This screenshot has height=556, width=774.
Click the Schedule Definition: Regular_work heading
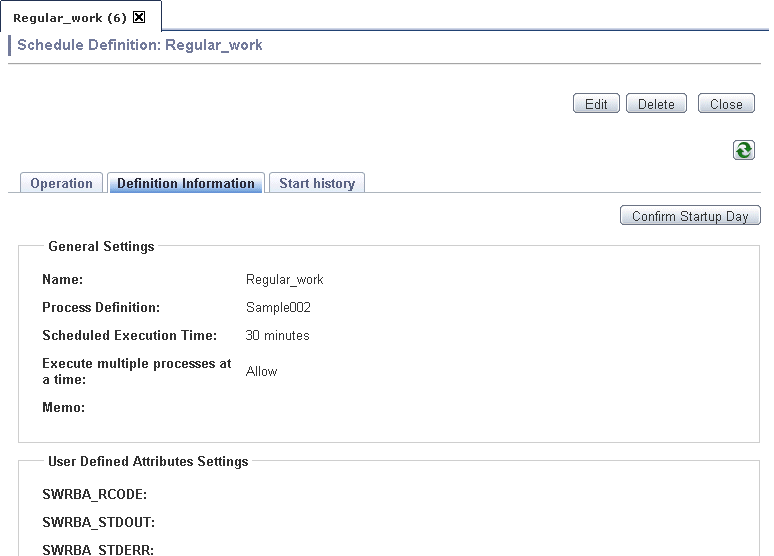[140, 45]
